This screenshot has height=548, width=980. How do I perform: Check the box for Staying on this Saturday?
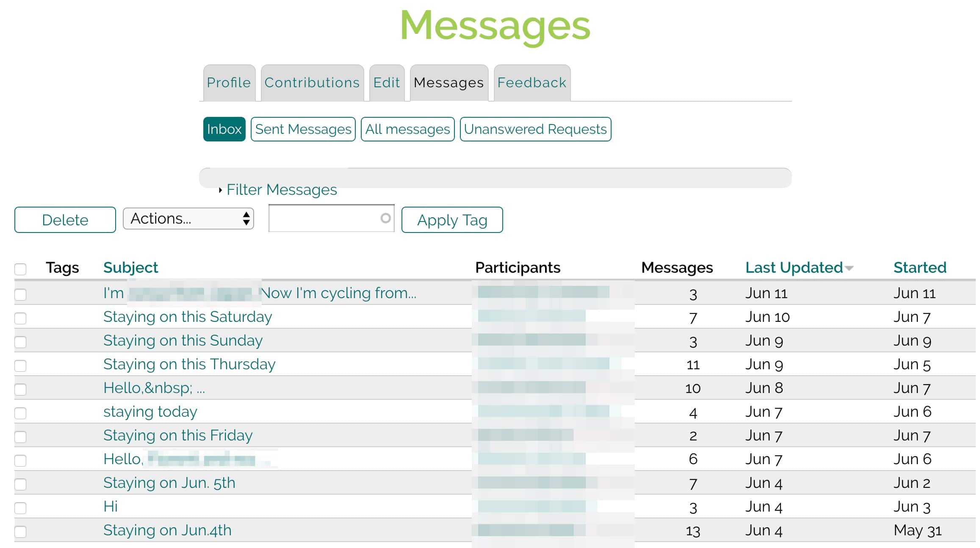tap(20, 318)
